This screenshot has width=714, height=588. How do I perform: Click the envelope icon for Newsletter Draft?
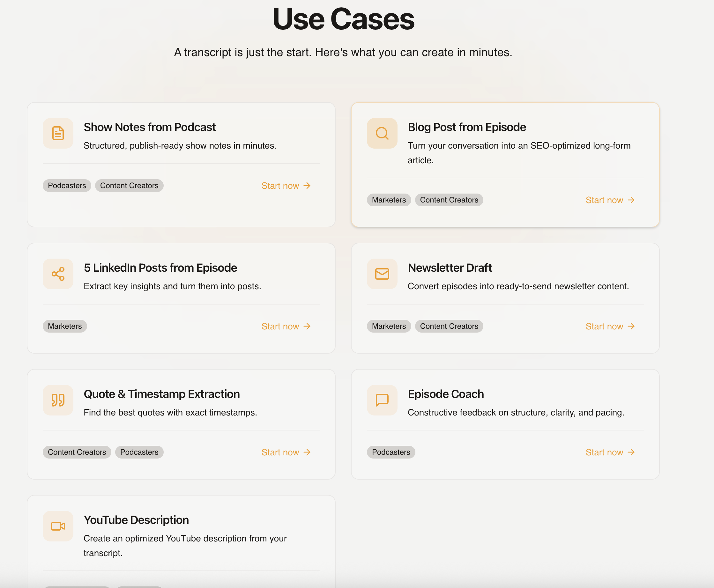click(x=382, y=274)
